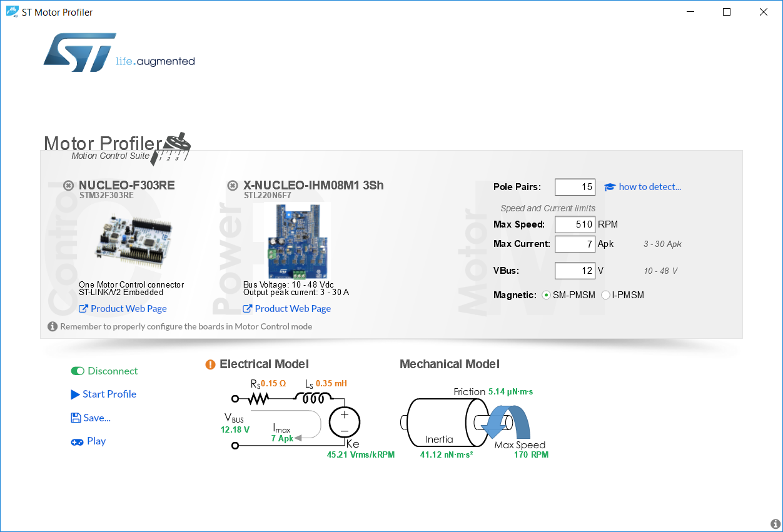Image resolution: width=783 pixels, height=532 pixels.
Task: Click the blue triangle Start Profile icon
Action: [x=76, y=394]
